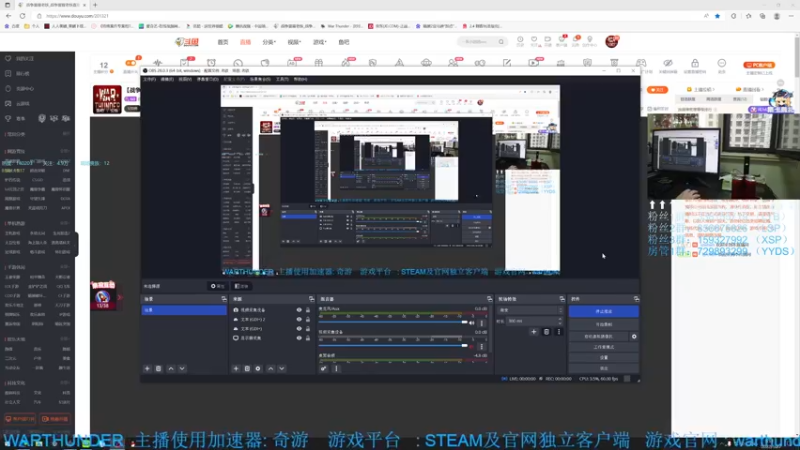Viewport: 800px width, 450px height.
Task: Pop out the Scene Transitions dock panel
Action: coord(562,299)
